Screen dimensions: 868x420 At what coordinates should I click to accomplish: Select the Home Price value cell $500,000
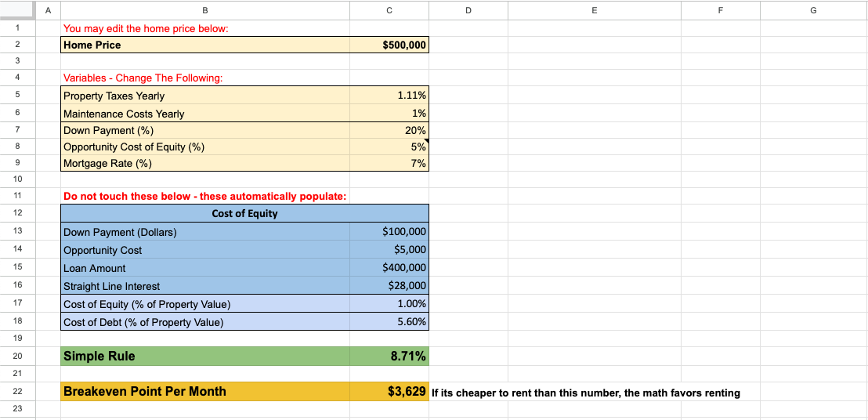389,45
